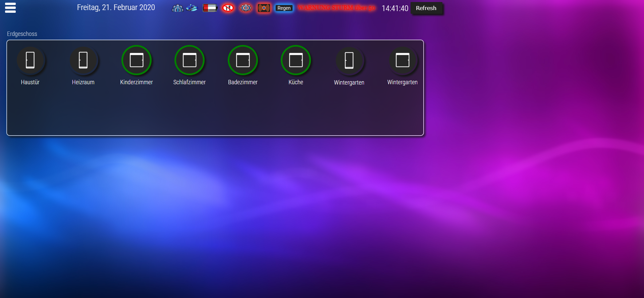This screenshot has height=298, width=644.
Task: Click the Erdgeschoss section heading
Action: (x=22, y=34)
